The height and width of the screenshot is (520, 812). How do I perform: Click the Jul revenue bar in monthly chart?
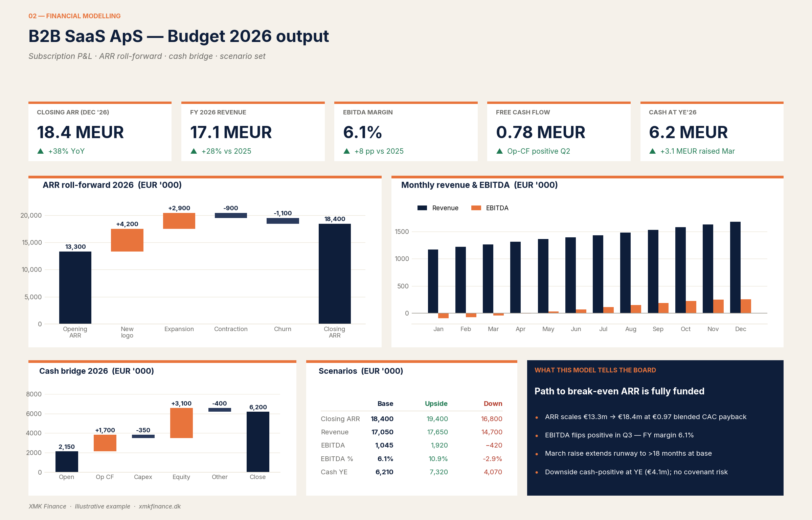tap(598, 274)
